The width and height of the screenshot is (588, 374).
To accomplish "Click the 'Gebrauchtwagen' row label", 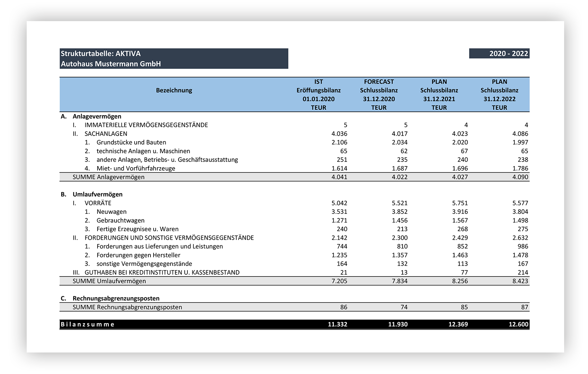I will click(x=120, y=220).
